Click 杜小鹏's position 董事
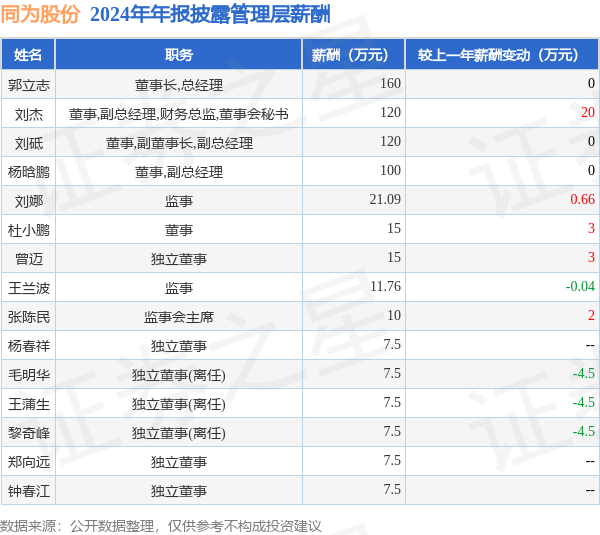The width and height of the screenshot is (600, 535). click(x=179, y=230)
